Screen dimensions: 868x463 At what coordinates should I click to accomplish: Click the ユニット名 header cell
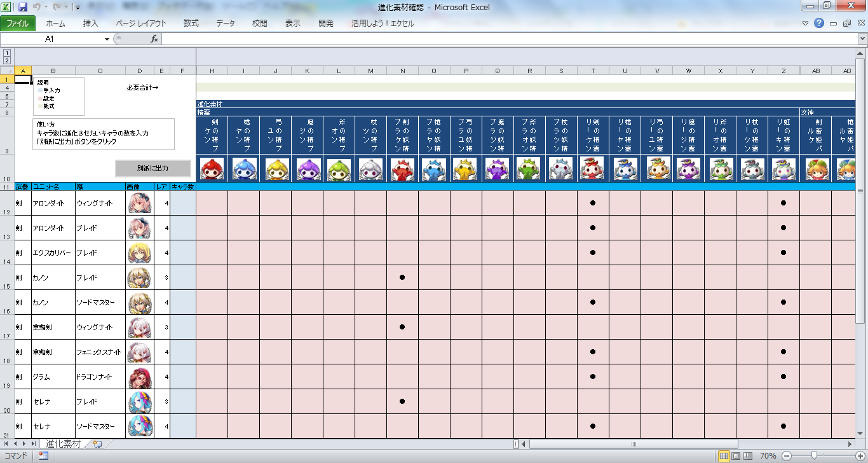(53, 186)
